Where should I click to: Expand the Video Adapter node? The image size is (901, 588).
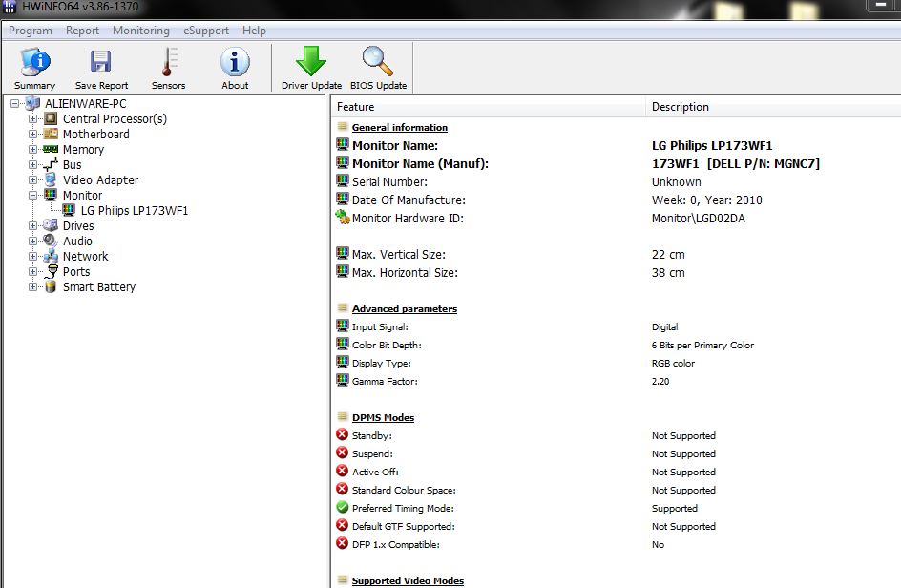click(x=32, y=179)
